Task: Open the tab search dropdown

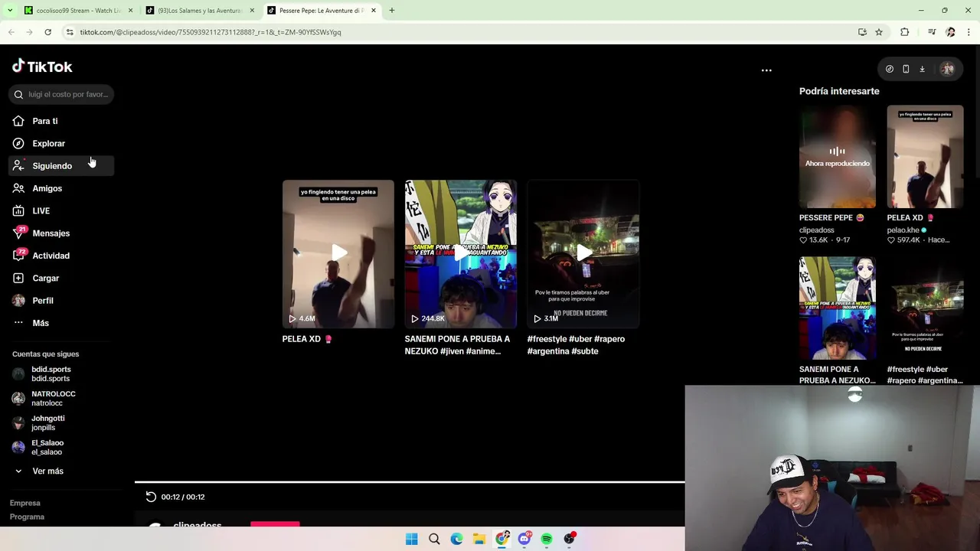Action: pyautogui.click(x=10, y=11)
